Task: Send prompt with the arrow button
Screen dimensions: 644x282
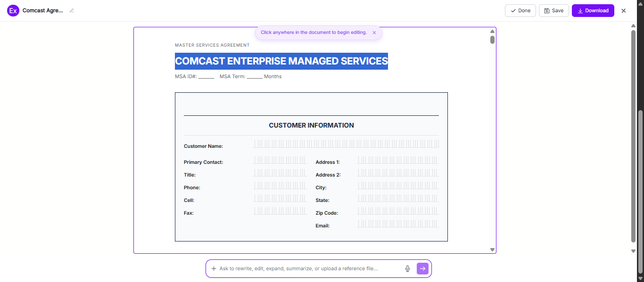Action: click(x=422, y=268)
